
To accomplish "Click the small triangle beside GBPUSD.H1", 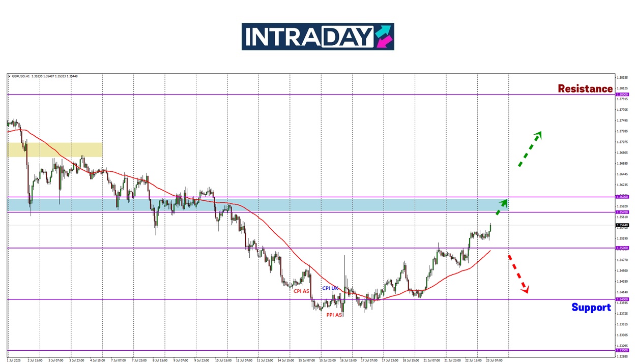I will click(9, 76).
